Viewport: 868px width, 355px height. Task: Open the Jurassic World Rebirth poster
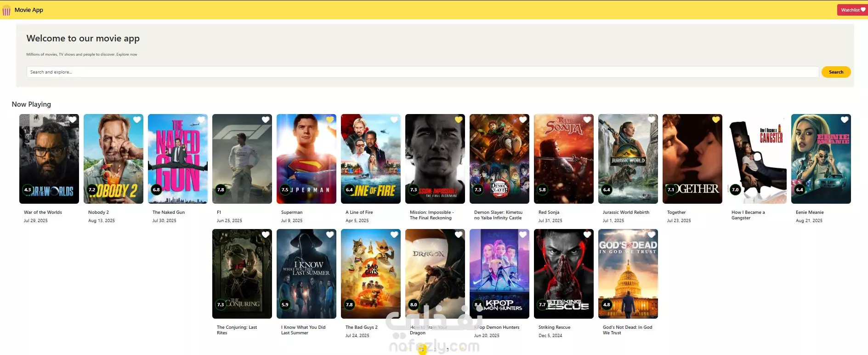628,159
